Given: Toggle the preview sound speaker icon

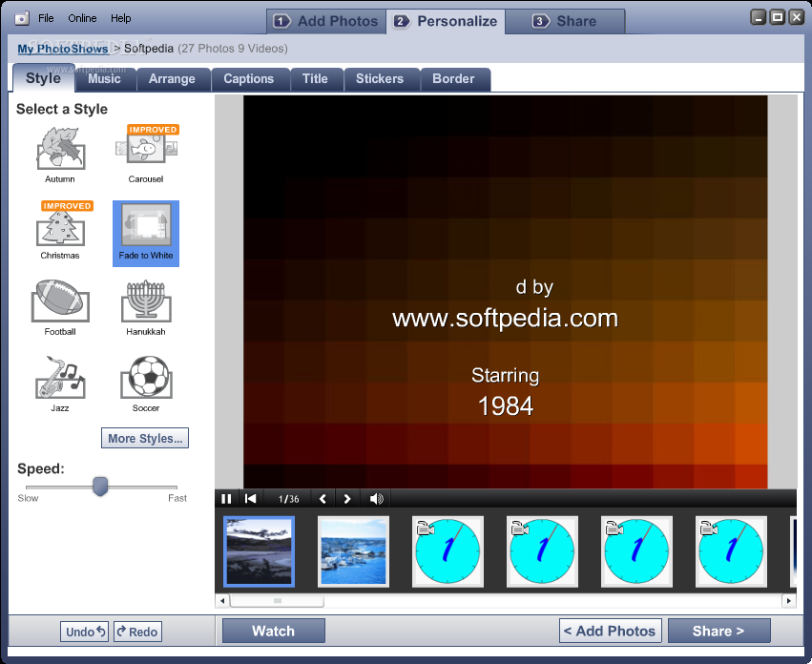Looking at the screenshot, I should coord(377,499).
